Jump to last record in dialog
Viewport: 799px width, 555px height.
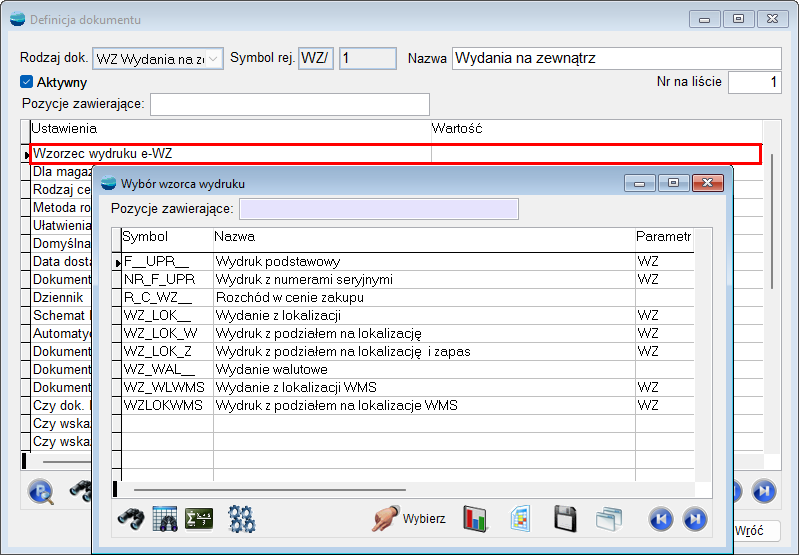pyautogui.click(x=694, y=518)
